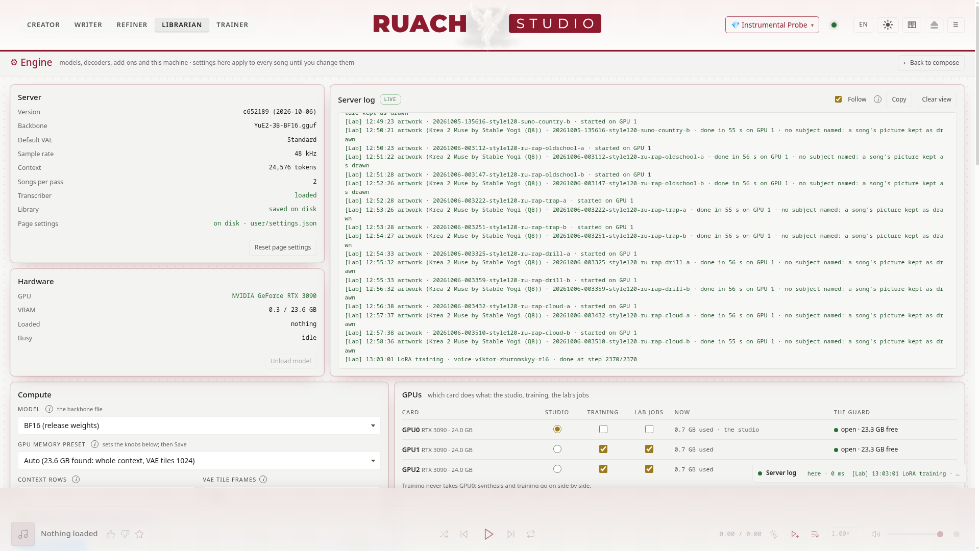980x551 pixels.
Task: Adjust the volume slider in player
Action: [x=915, y=534]
